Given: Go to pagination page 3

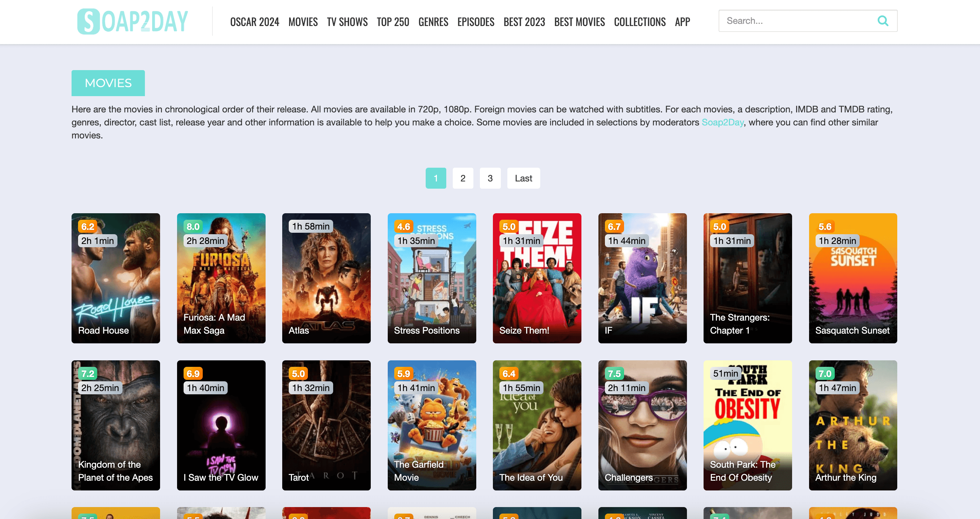Looking at the screenshot, I should point(490,178).
